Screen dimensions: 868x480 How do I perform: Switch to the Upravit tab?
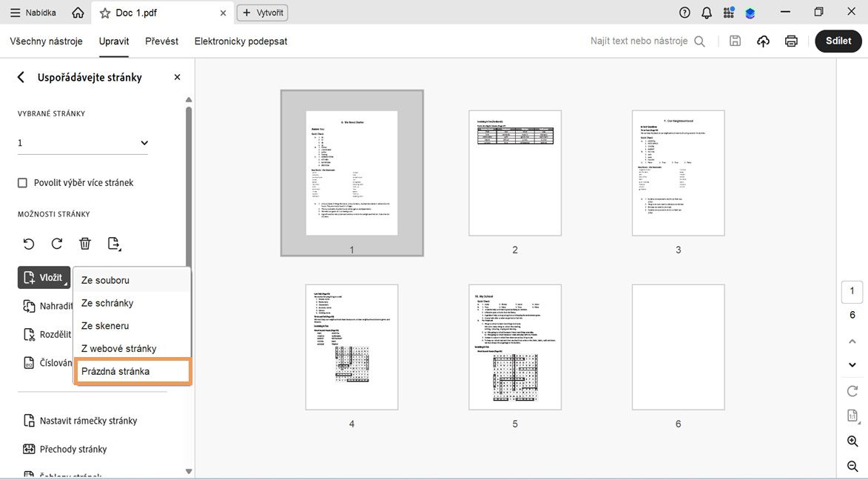(x=114, y=41)
